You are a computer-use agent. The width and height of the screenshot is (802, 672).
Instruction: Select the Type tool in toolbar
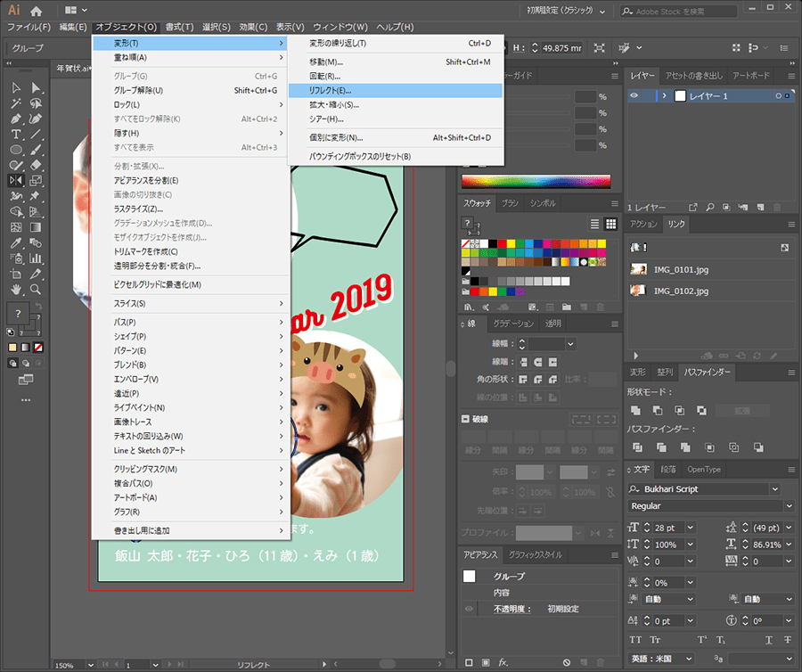coord(16,134)
